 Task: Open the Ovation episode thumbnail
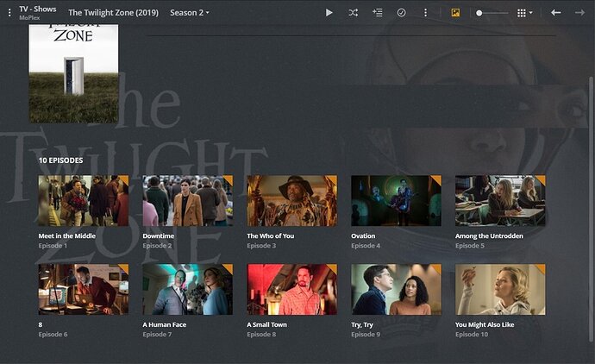pos(396,200)
